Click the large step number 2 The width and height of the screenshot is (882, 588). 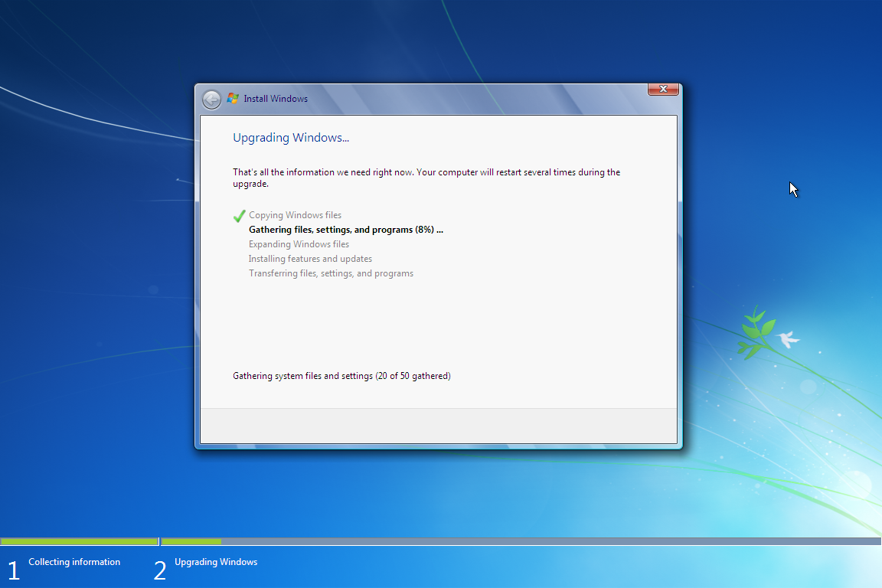[159, 570]
